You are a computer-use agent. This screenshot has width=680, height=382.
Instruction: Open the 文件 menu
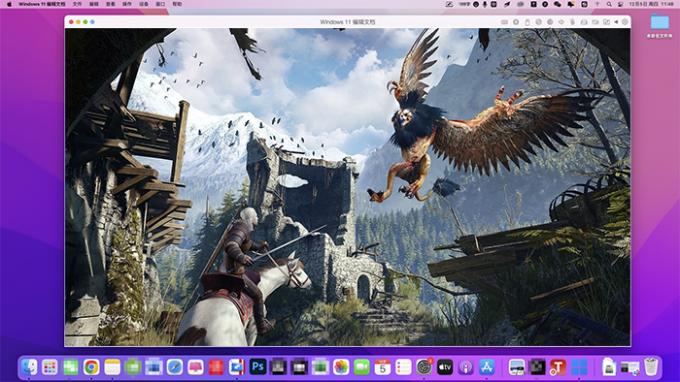pos(77,4)
